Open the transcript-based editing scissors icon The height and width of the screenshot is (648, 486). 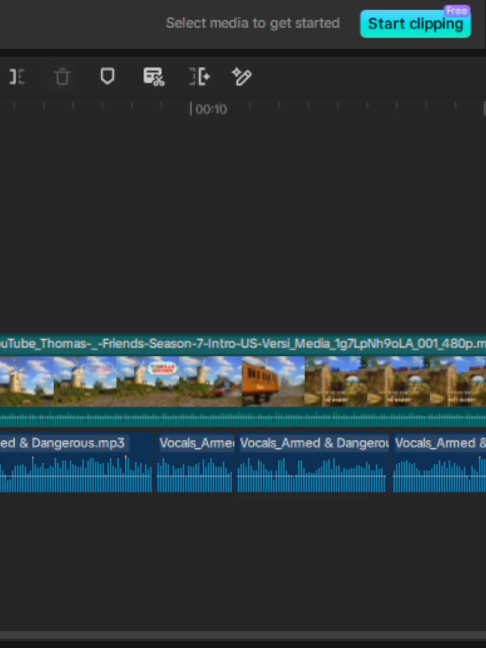click(154, 77)
